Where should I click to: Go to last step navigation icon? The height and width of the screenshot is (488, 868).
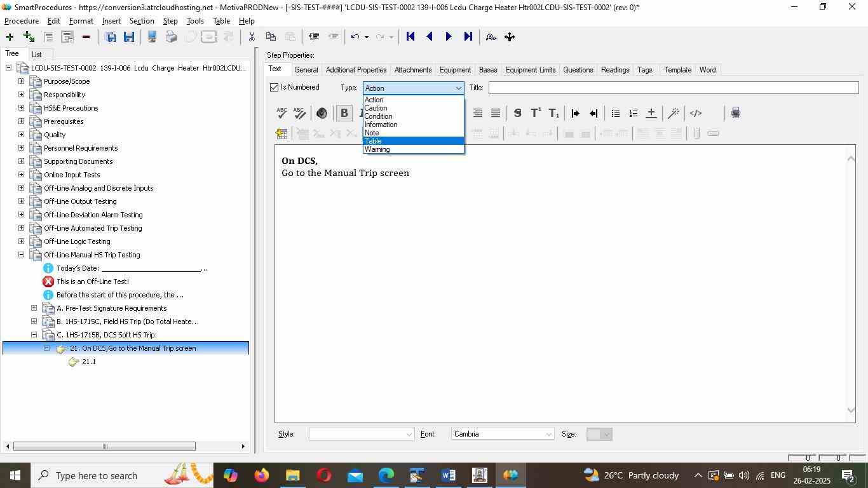point(468,37)
